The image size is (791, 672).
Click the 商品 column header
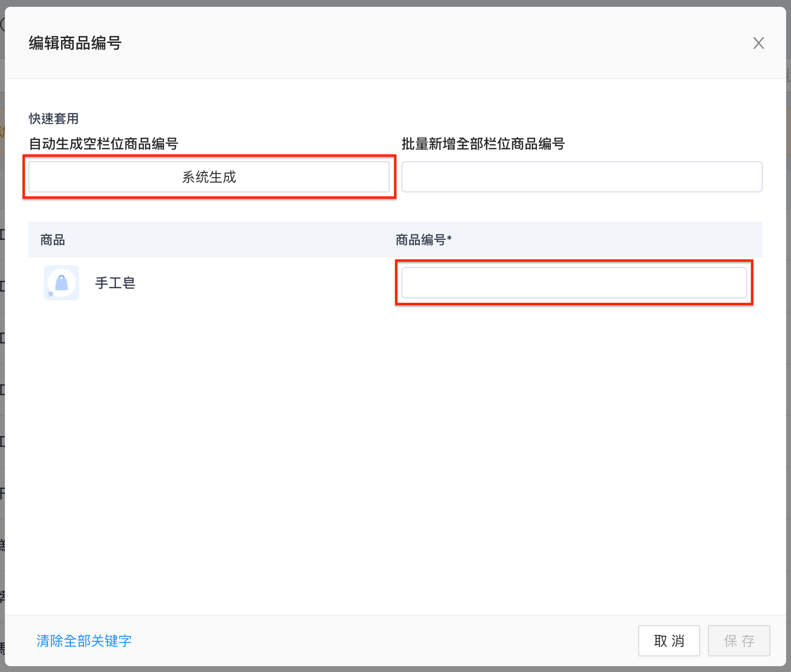click(53, 240)
